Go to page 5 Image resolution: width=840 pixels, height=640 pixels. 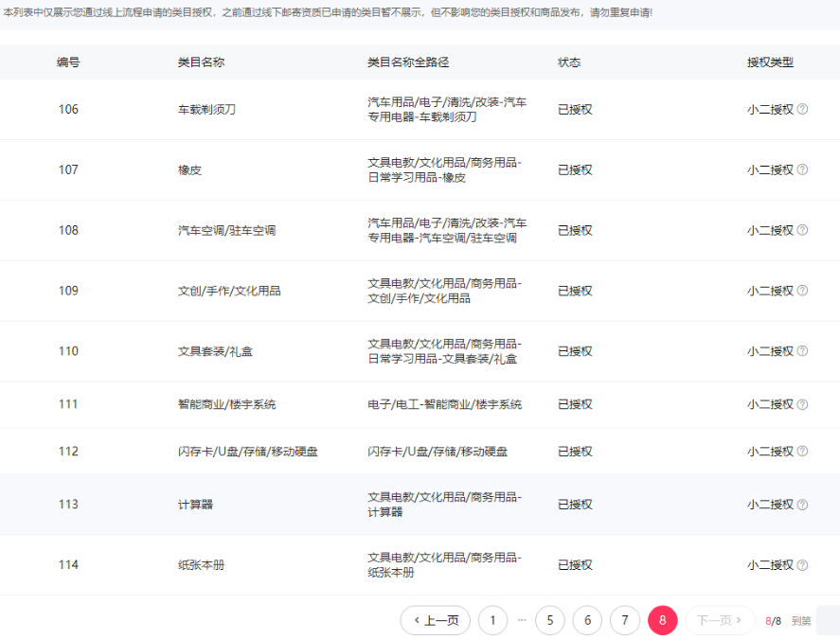coord(550,620)
